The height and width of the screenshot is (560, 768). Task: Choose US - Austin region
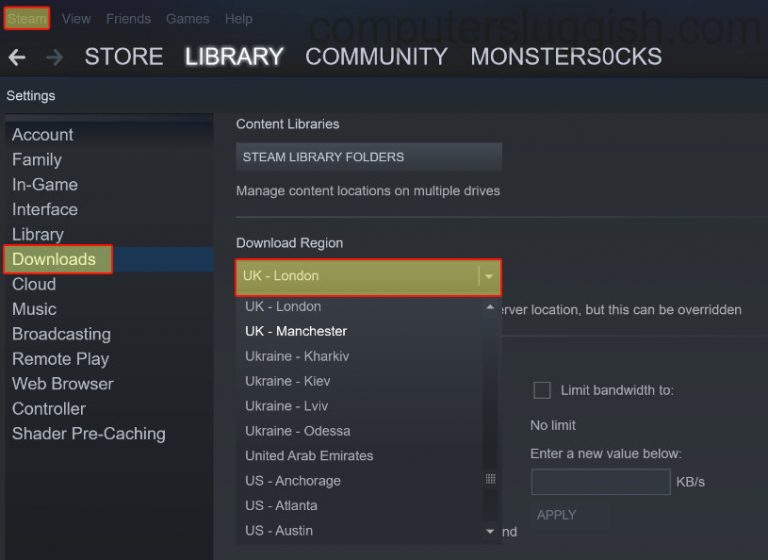pos(360,531)
